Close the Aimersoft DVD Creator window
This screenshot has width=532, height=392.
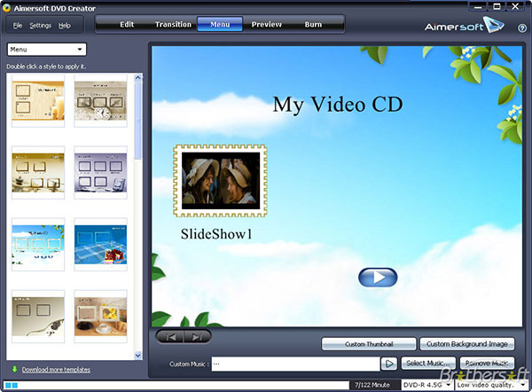(x=515, y=6)
